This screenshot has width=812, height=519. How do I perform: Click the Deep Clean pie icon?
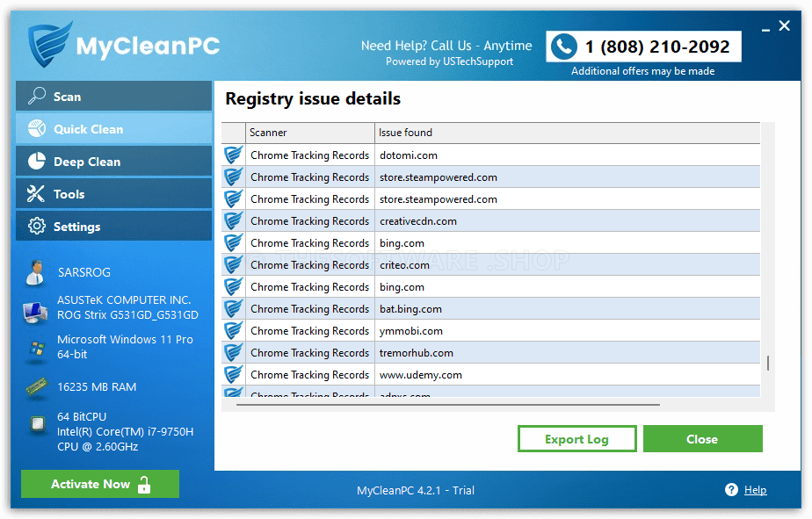[37, 161]
